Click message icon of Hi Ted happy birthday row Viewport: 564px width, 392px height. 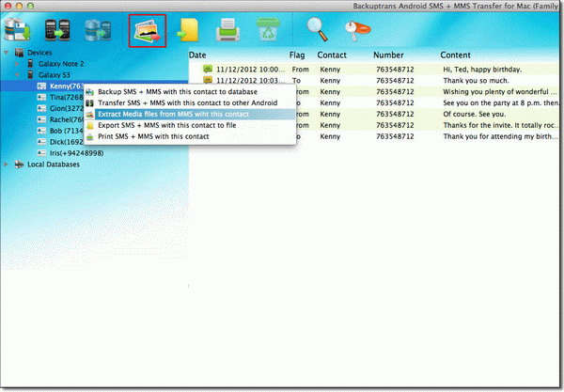click(208, 69)
